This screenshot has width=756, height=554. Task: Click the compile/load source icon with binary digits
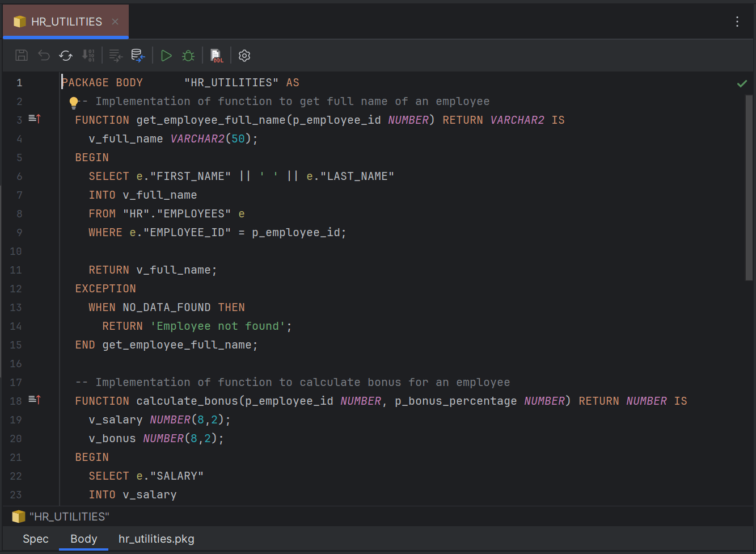click(x=88, y=55)
